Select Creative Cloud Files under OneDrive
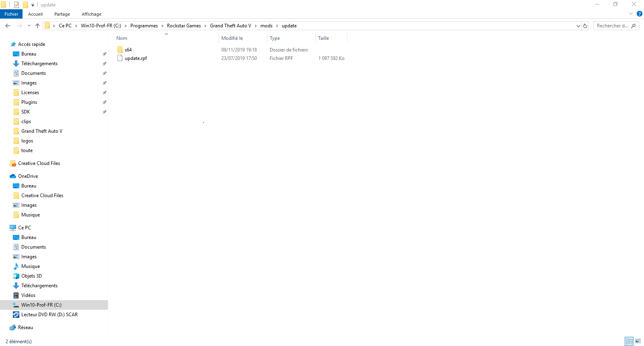This screenshot has width=644, height=346. [x=42, y=196]
